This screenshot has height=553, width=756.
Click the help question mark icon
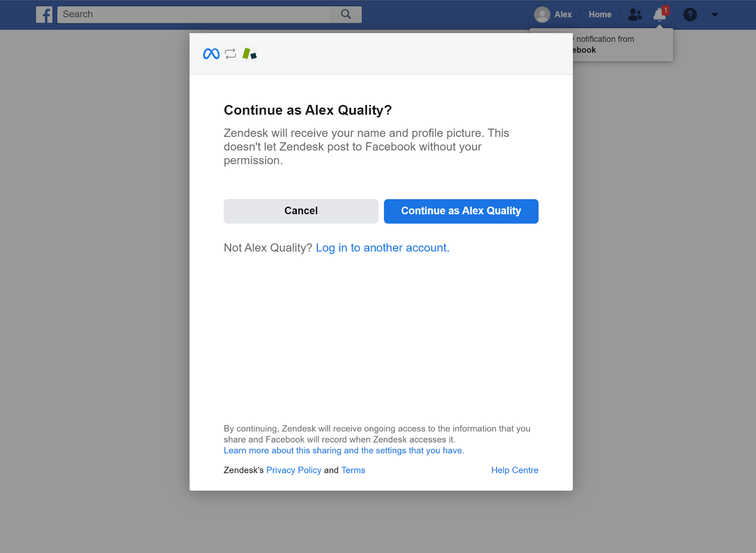click(x=690, y=15)
